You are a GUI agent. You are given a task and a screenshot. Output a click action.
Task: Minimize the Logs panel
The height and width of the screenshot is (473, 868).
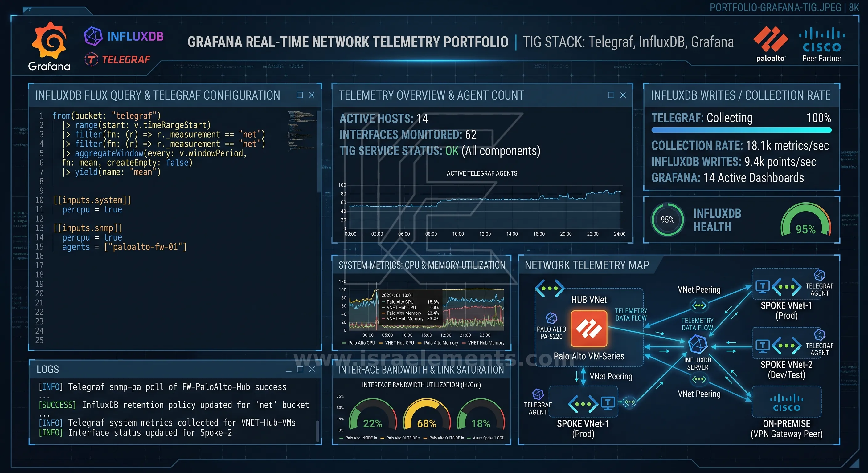pyautogui.click(x=289, y=371)
